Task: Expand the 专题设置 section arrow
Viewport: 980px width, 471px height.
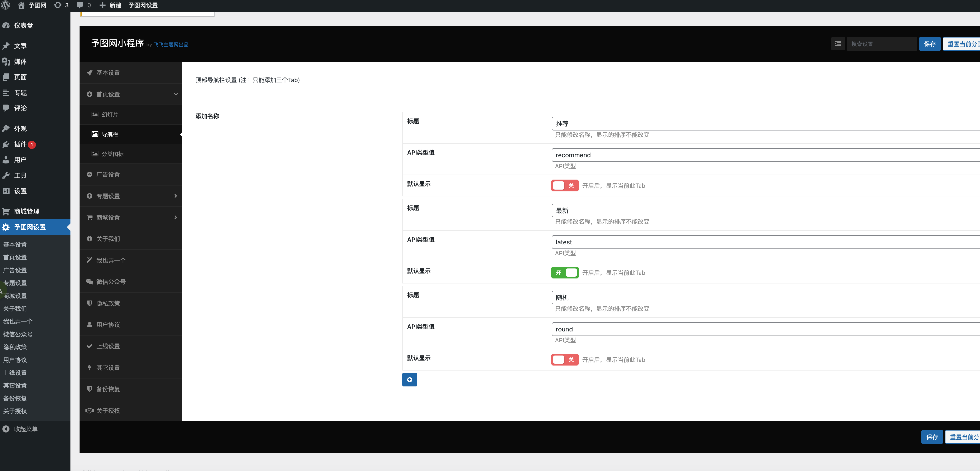Action: (175, 196)
